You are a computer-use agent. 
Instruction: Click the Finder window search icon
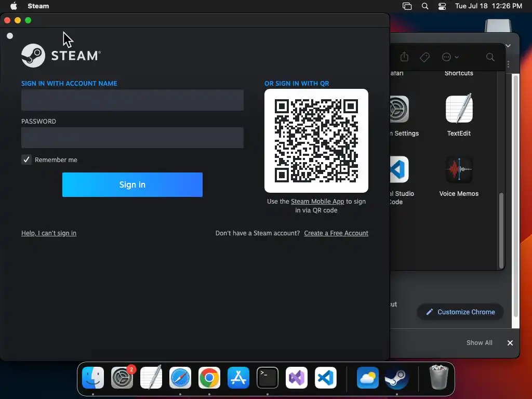click(490, 57)
